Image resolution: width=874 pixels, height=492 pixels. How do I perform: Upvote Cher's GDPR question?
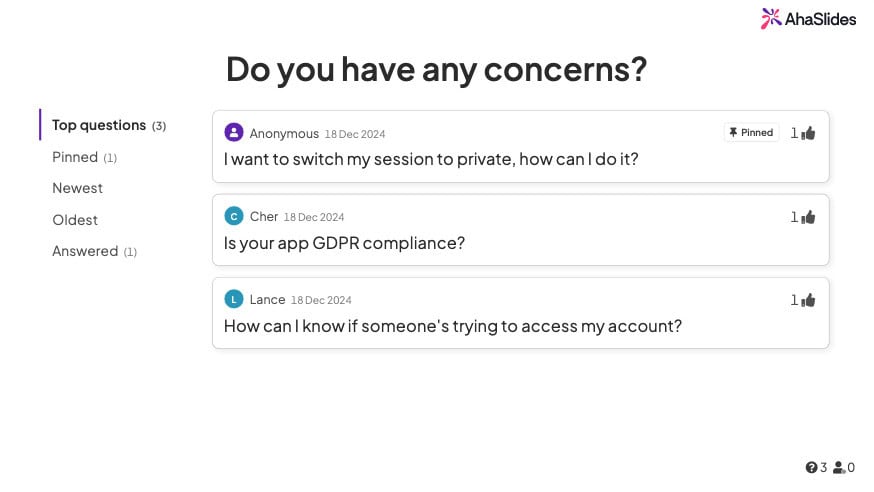[808, 217]
